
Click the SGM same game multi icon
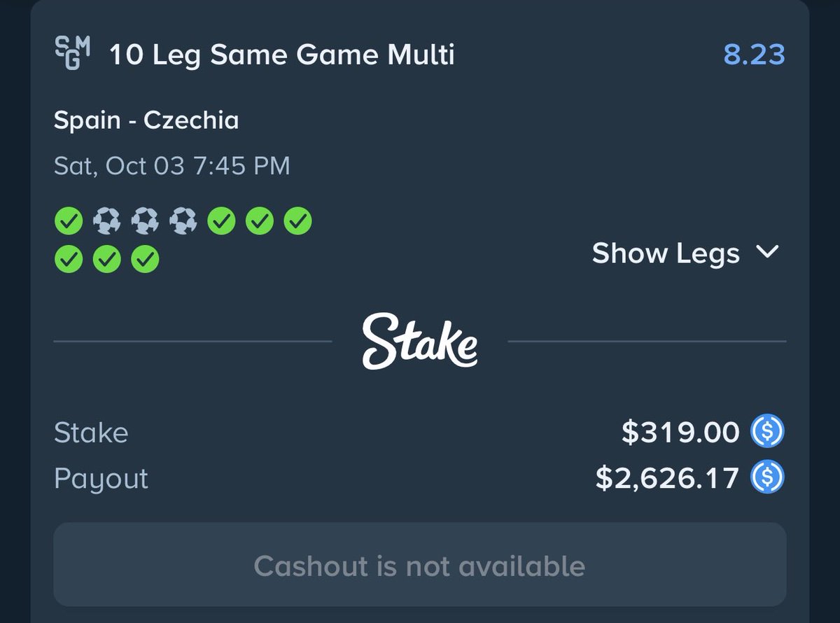72,54
